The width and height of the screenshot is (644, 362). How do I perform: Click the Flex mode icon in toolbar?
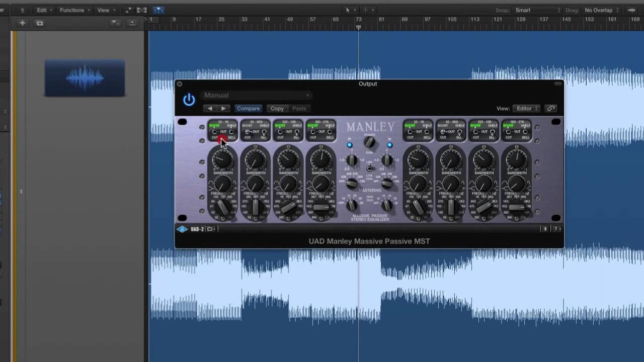[x=142, y=10]
